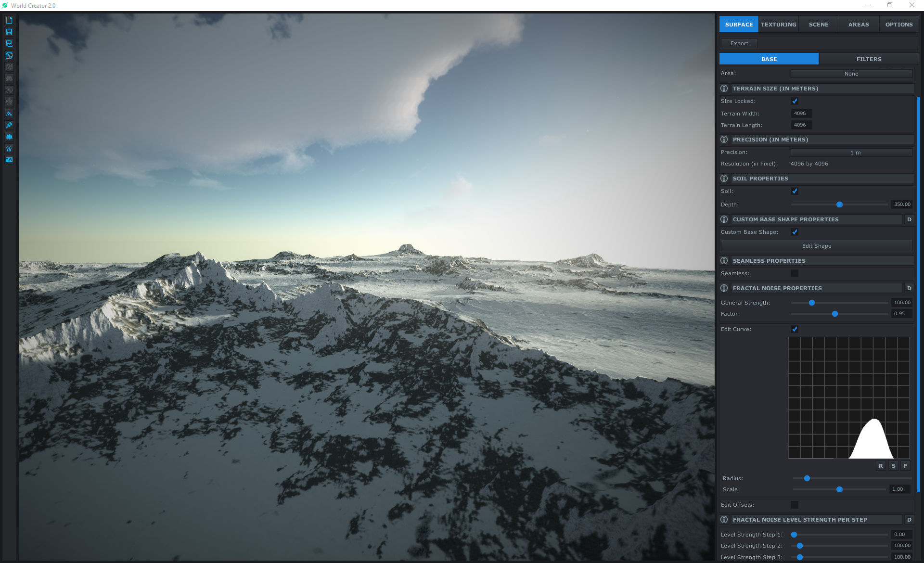Image resolution: width=924 pixels, height=563 pixels.
Task: Click the Save project floppy icon
Action: click(x=9, y=32)
